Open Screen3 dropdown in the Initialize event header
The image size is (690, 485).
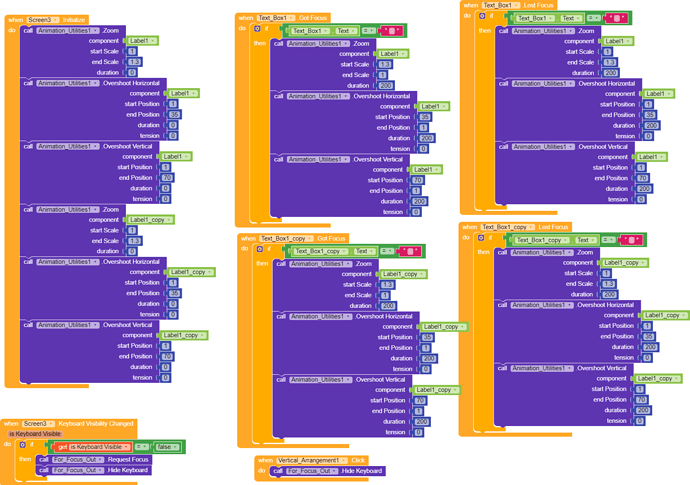43,20
